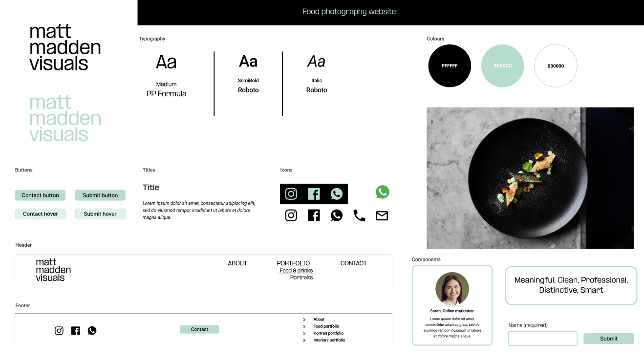Open the ABOUT header menu item
Screen dimensions: 644x361
237,263
